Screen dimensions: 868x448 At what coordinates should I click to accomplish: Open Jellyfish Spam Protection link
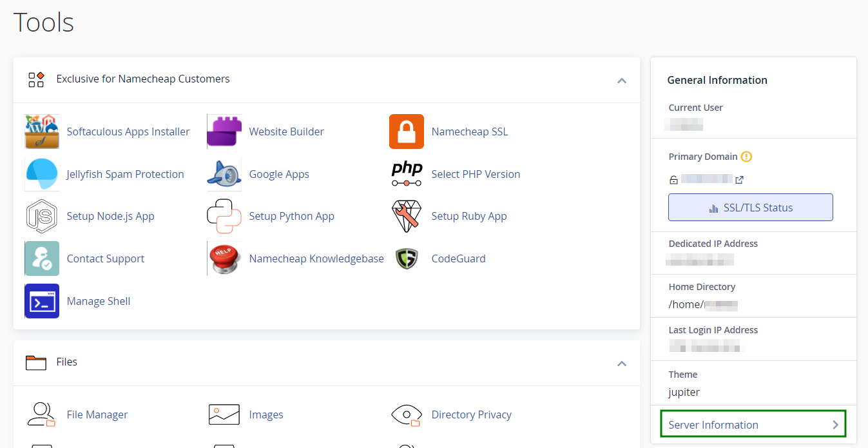(126, 174)
